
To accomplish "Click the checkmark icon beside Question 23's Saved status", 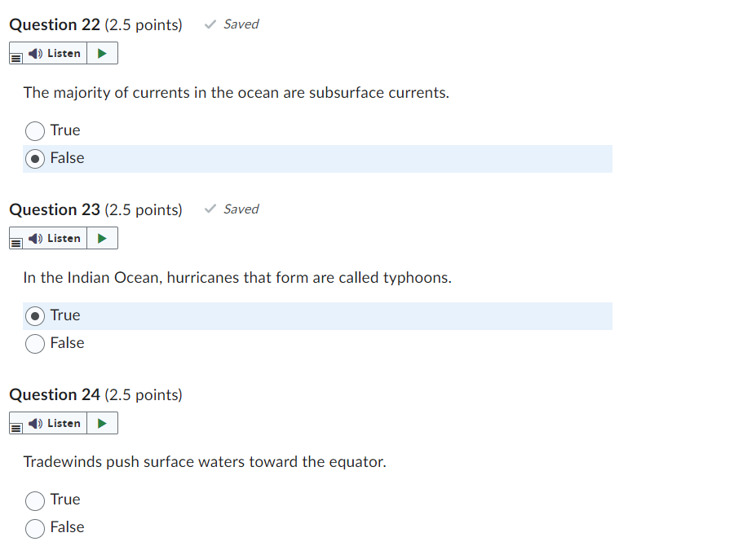I will [208, 209].
